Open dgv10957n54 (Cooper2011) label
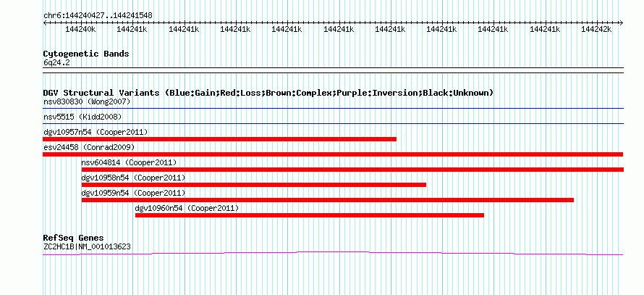644x295 pixels. pyautogui.click(x=96, y=132)
